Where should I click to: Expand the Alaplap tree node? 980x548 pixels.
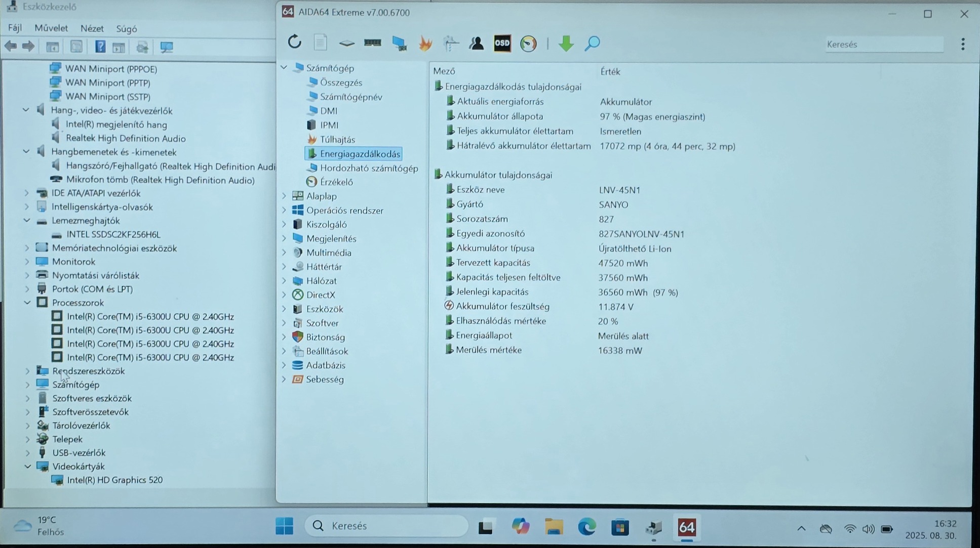[284, 196]
